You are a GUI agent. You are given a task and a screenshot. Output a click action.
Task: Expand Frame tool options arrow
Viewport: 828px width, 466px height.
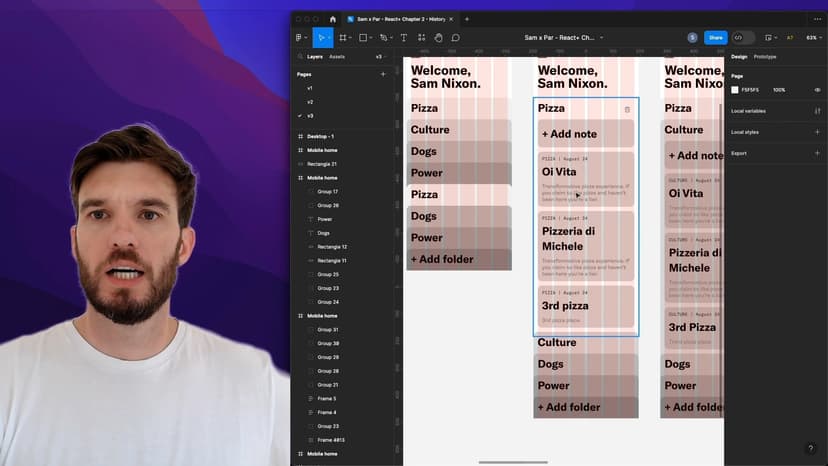click(351, 38)
